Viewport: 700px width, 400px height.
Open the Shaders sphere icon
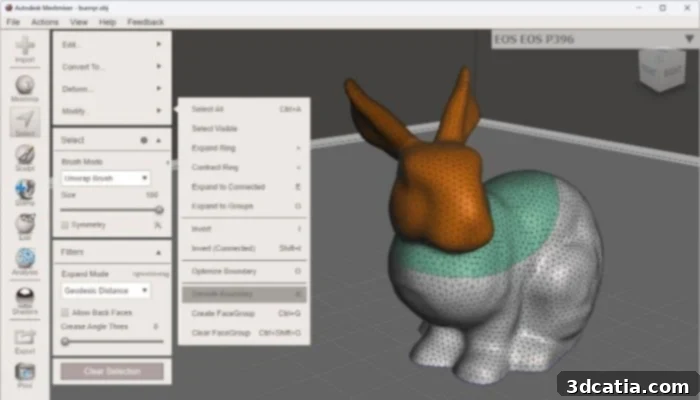pos(25,300)
